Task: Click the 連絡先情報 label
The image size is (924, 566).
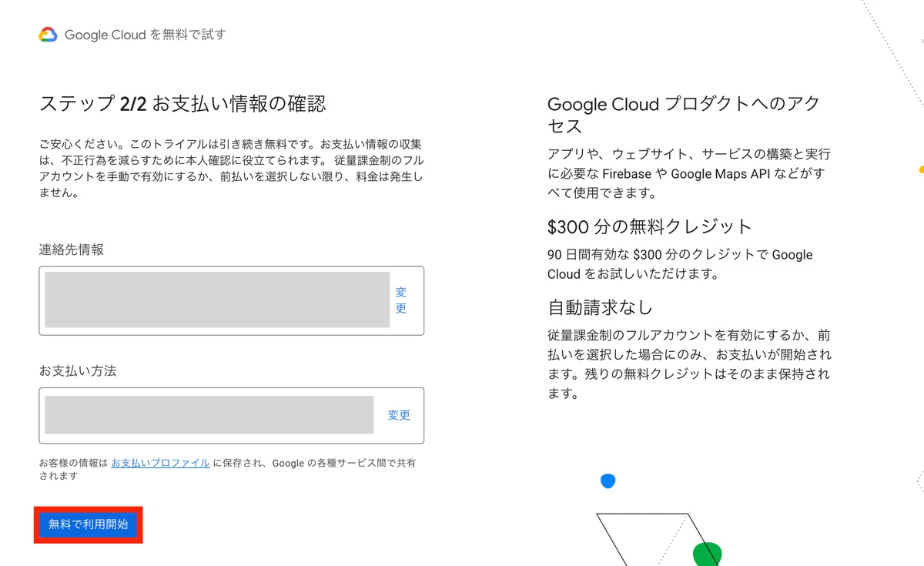Action: pyautogui.click(x=72, y=250)
